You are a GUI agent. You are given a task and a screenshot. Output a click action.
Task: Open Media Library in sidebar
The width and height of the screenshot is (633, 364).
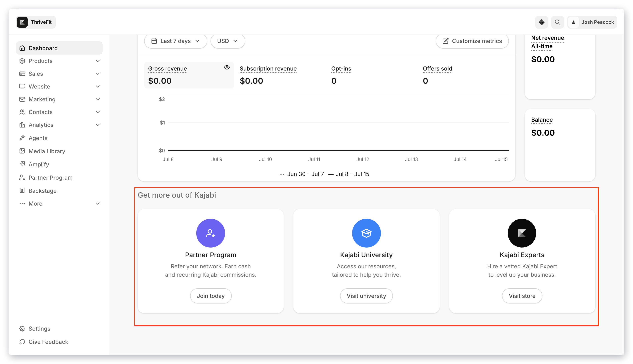[x=59, y=151]
